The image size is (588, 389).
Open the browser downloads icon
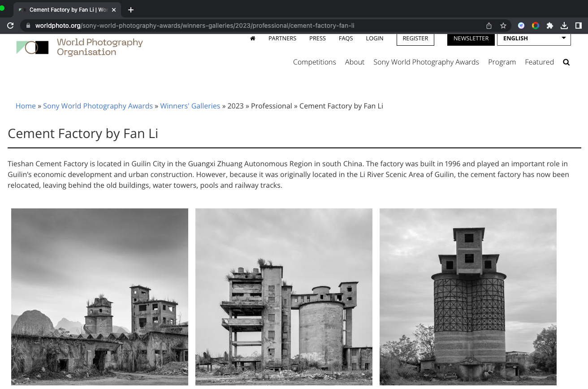pos(564,26)
